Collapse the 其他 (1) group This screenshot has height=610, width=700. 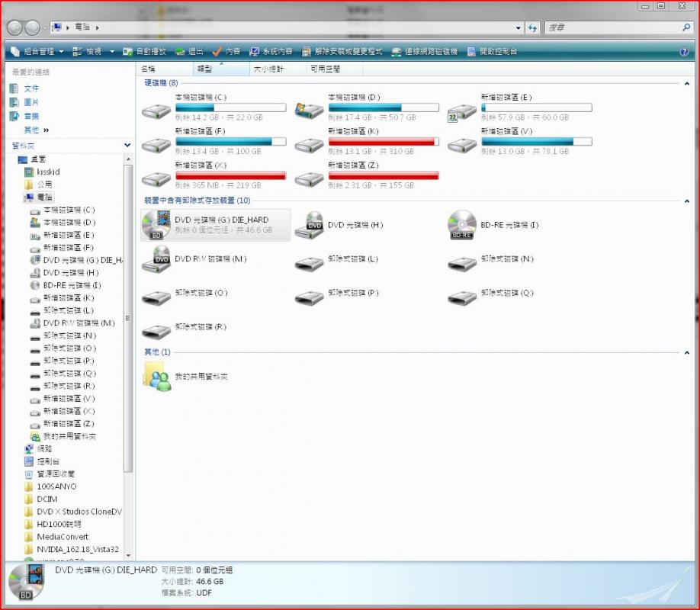coord(686,353)
